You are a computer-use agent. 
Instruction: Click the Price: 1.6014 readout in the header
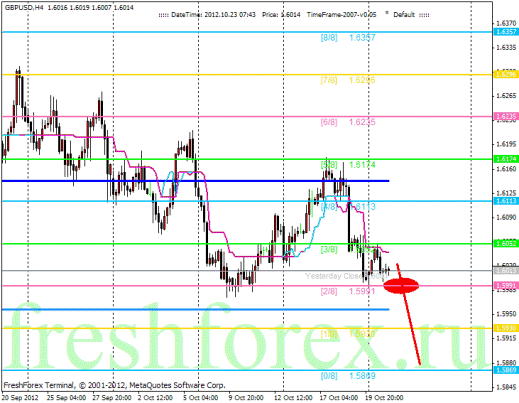pyautogui.click(x=281, y=15)
